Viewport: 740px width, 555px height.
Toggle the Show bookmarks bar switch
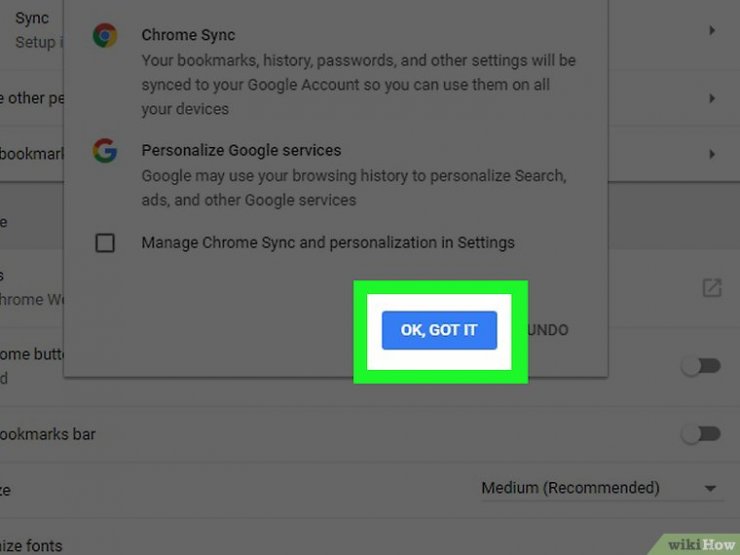coord(701,434)
